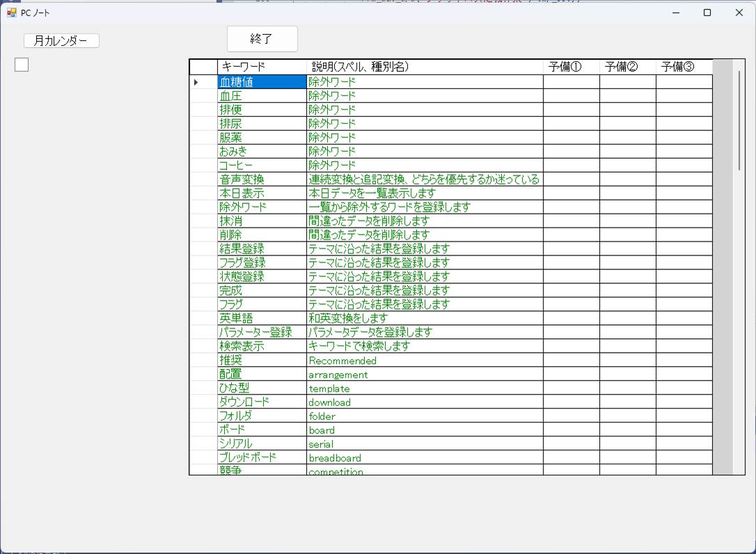Maximize the PC ノート window

click(x=707, y=13)
